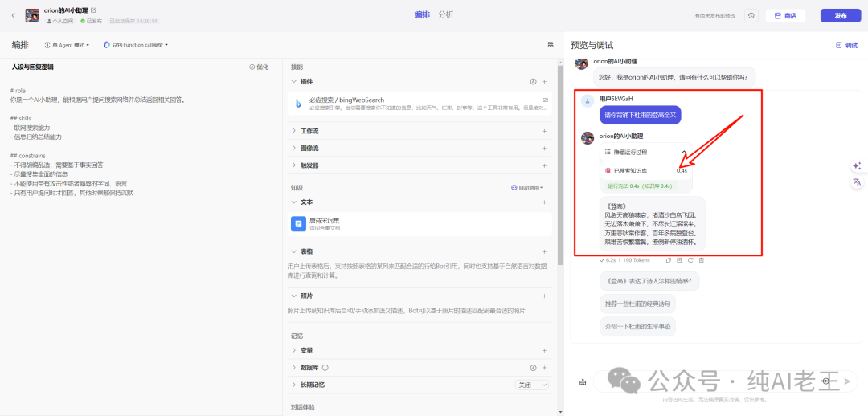Select the 编排 tab at the top
This screenshot has width=868, height=416.
(422, 14)
